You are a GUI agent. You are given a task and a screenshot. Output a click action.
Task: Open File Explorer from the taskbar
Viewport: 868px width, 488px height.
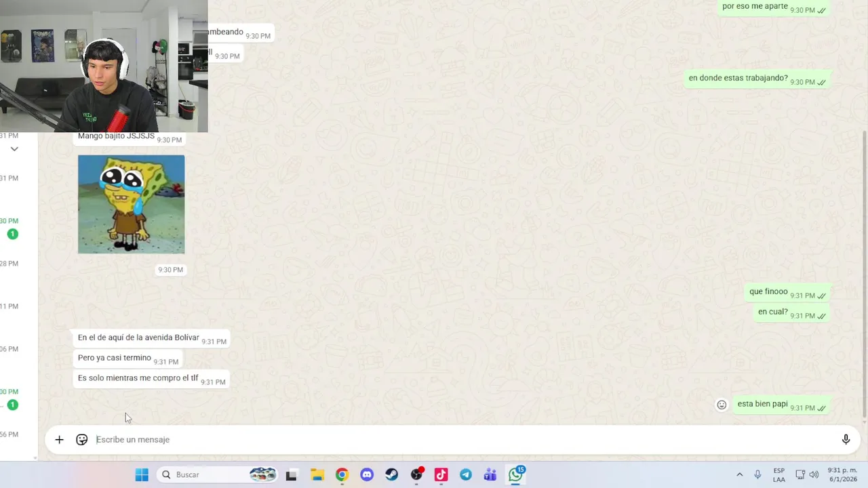pos(317,475)
